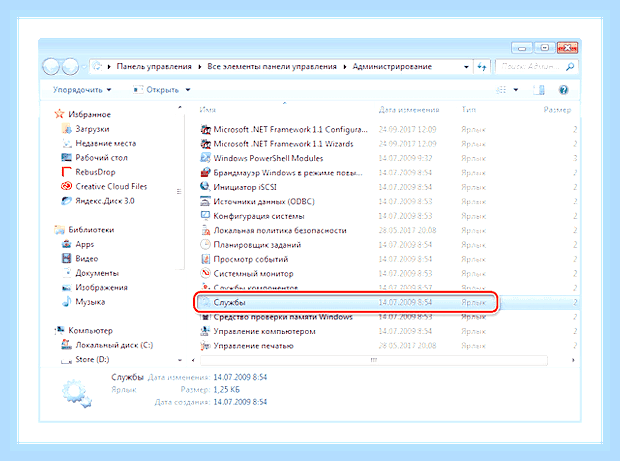
Task: Select the Службы компонентов row
Action: [x=388, y=288]
